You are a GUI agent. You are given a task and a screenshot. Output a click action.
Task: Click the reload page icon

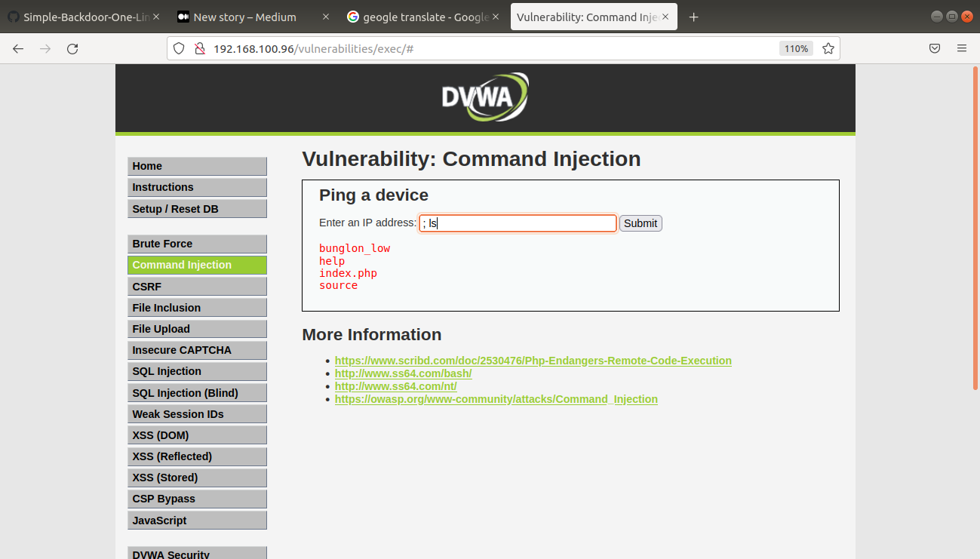[x=72, y=48]
